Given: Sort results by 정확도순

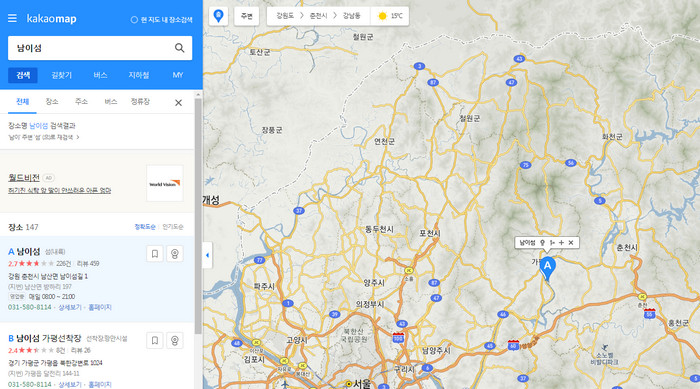Looking at the screenshot, I should point(145,227).
